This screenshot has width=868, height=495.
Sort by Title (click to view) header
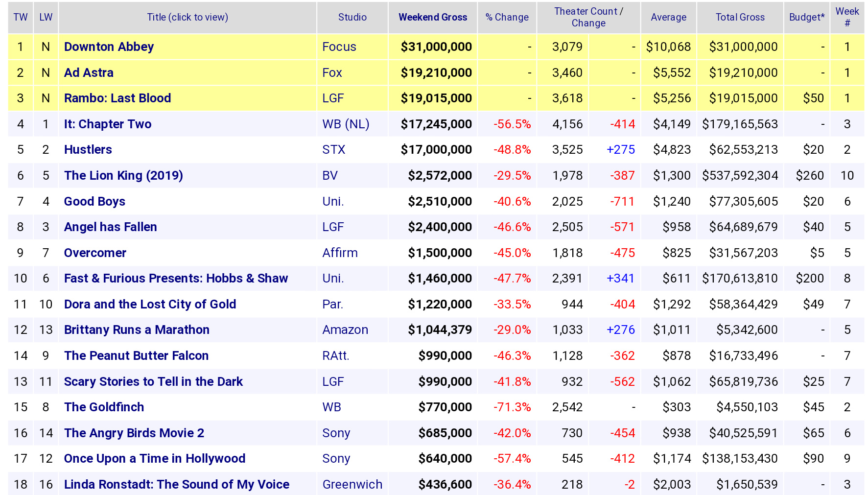pyautogui.click(x=188, y=17)
